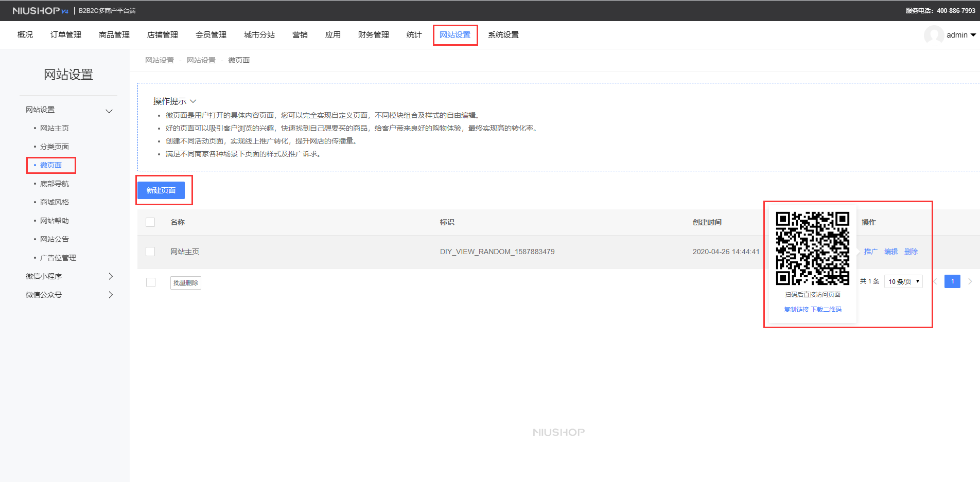Screen dimensions: 980x482
Task: Open the 10 条/页 page size dropdown
Action: (903, 281)
